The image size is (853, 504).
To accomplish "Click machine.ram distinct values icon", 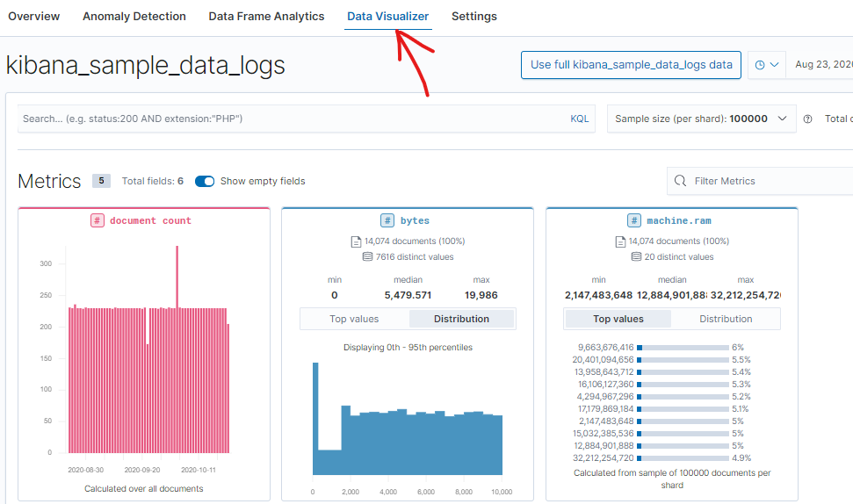I will [x=636, y=256].
